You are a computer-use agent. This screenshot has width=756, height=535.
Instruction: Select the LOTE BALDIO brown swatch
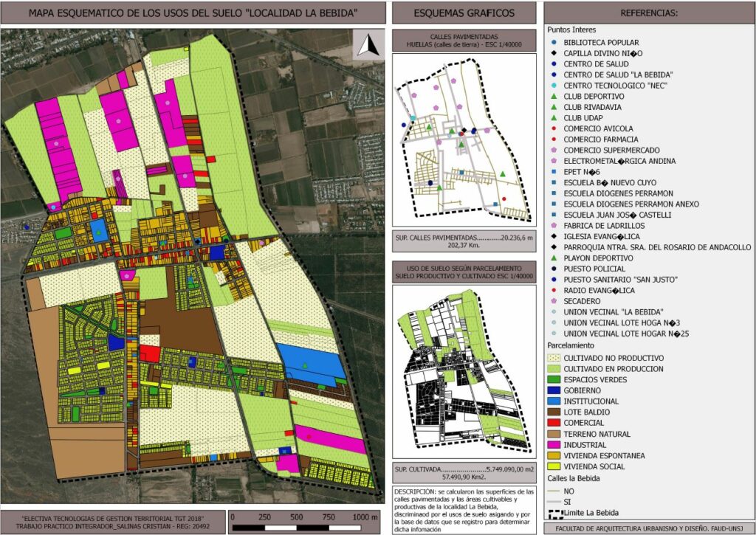554,412
